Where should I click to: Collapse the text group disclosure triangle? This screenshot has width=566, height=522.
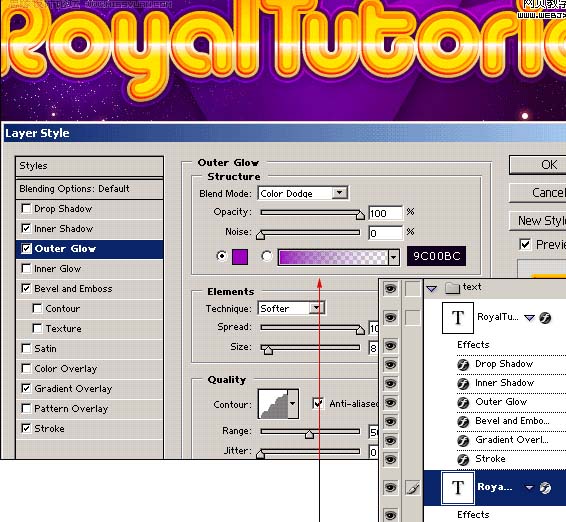pos(432,288)
